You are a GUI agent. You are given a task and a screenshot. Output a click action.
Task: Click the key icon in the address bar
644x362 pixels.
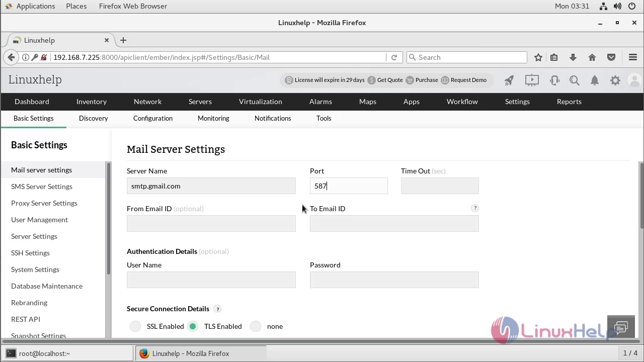[x=35, y=57]
